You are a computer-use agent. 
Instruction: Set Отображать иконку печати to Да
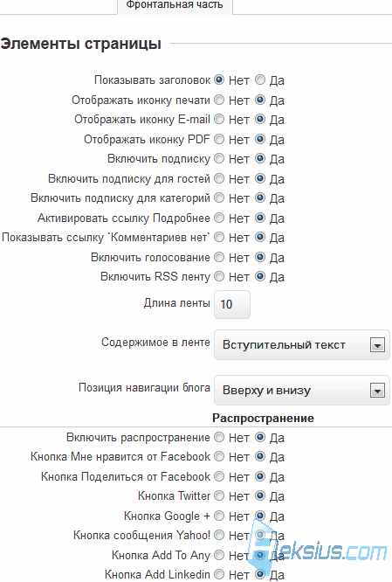[260, 100]
